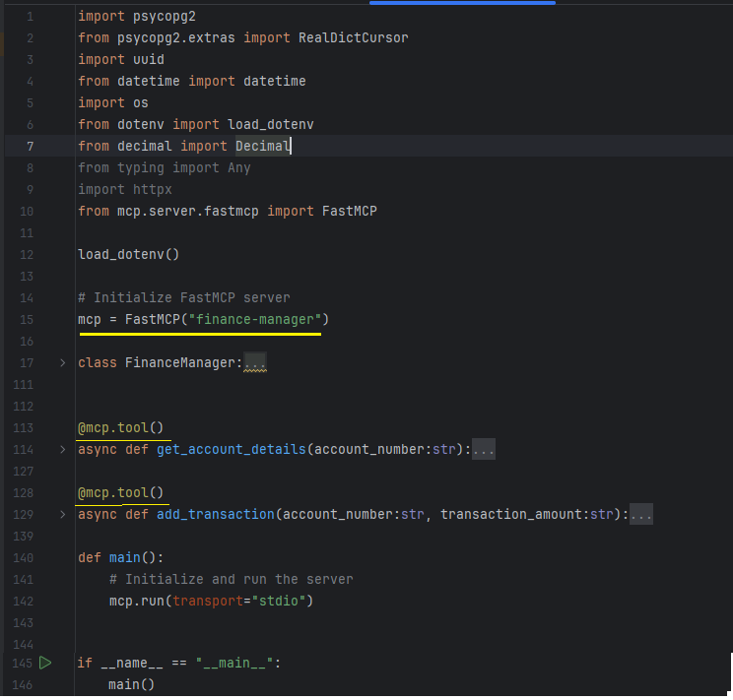Click the "finance-manager" string literal

coord(255,320)
